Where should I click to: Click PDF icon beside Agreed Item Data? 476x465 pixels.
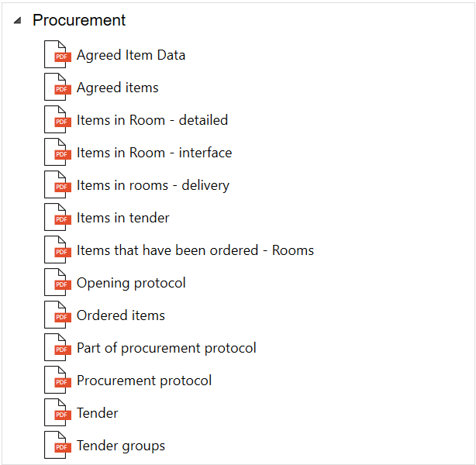coord(57,55)
